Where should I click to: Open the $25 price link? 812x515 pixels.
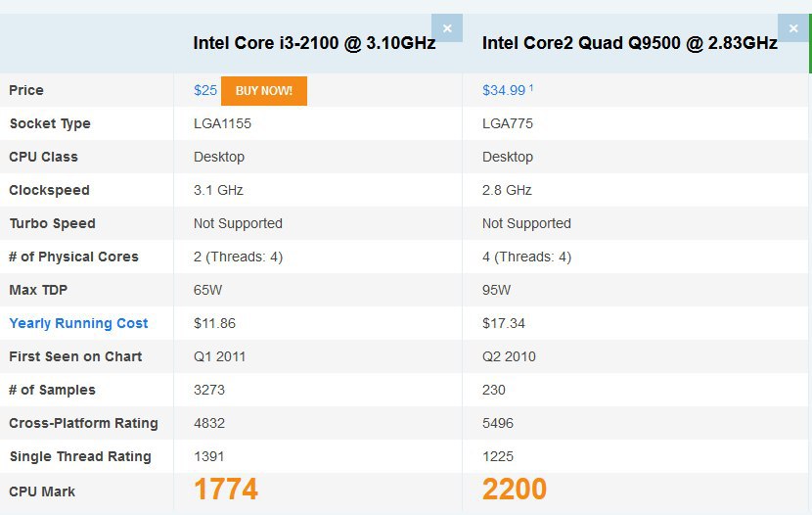coord(205,90)
